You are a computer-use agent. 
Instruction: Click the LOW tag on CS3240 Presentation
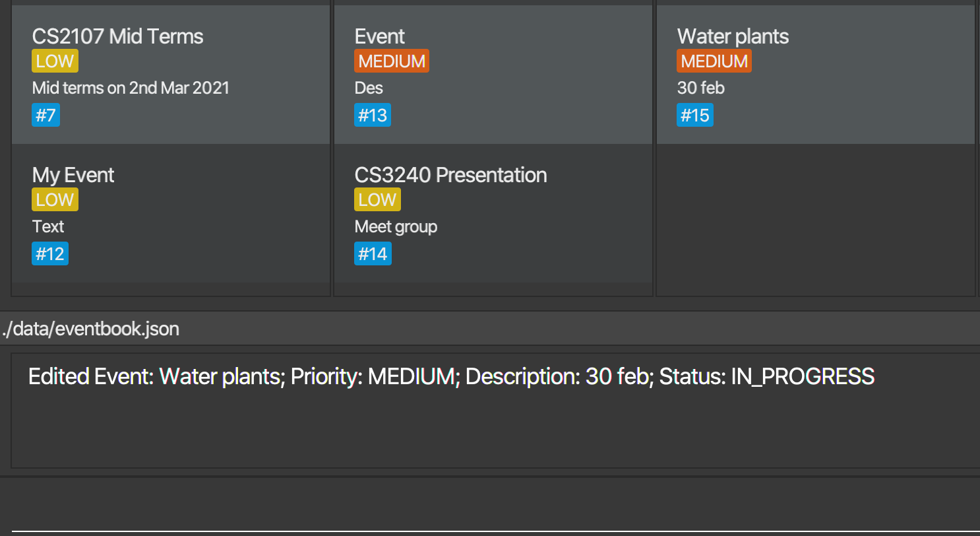click(377, 200)
